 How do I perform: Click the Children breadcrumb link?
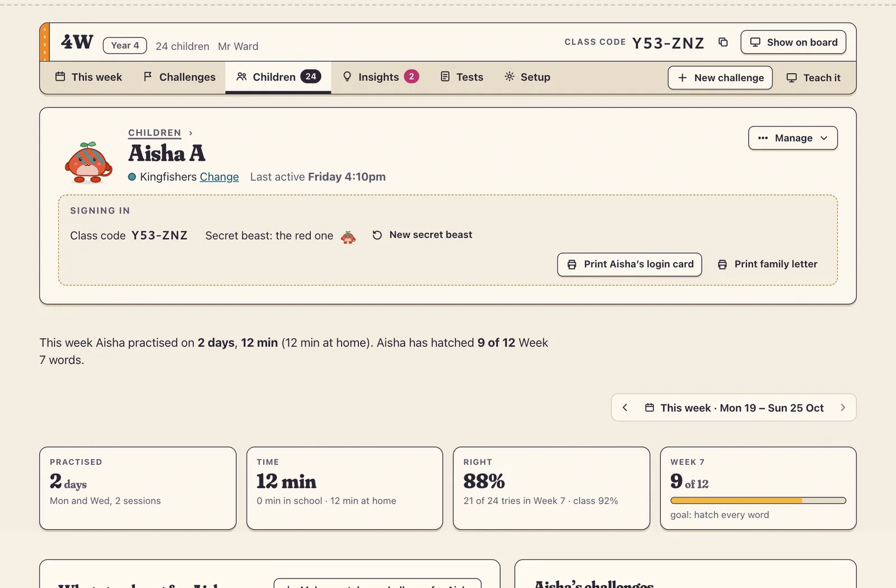[155, 133]
